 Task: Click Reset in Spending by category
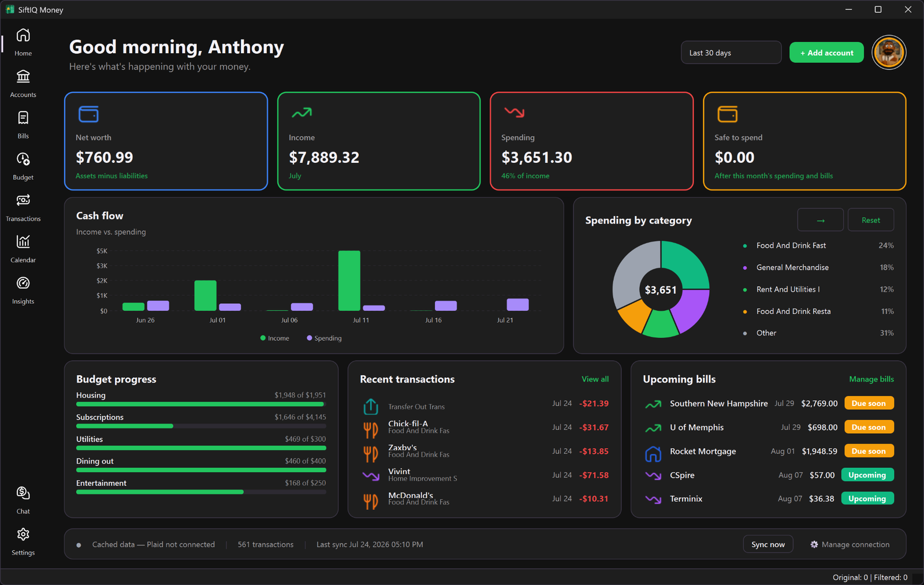(x=871, y=220)
